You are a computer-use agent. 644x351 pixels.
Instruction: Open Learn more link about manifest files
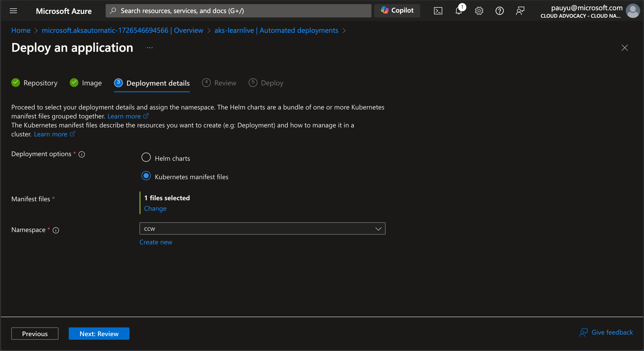[x=51, y=134]
